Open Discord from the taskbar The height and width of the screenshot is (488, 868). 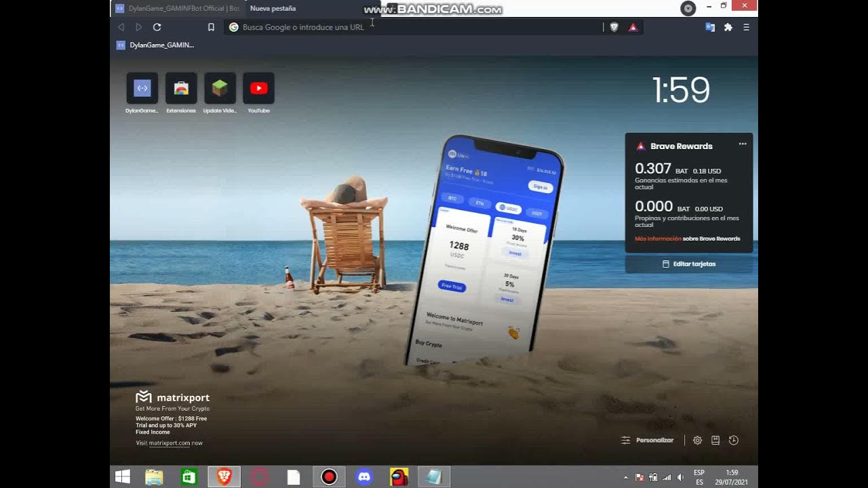click(x=364, y=477)
